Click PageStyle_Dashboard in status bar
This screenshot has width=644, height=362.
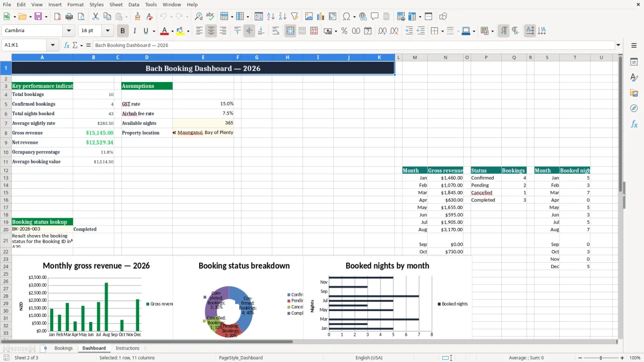241,358
